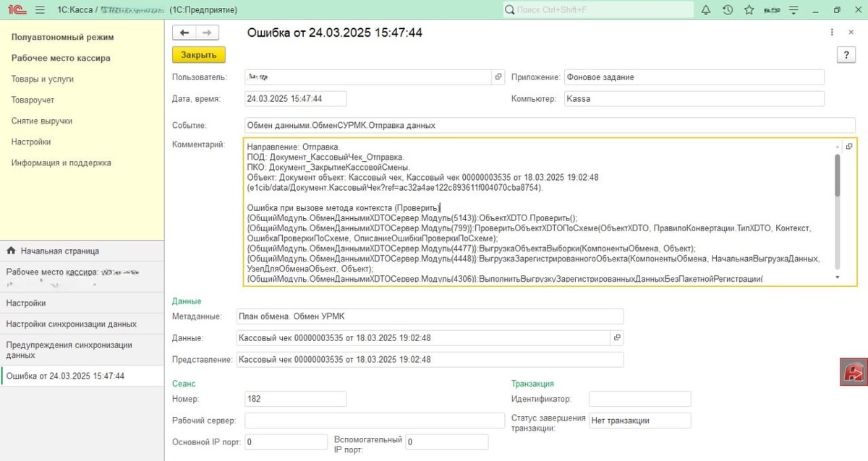Go back with the left arrow button
868x461 pixels.
point(184,33)
